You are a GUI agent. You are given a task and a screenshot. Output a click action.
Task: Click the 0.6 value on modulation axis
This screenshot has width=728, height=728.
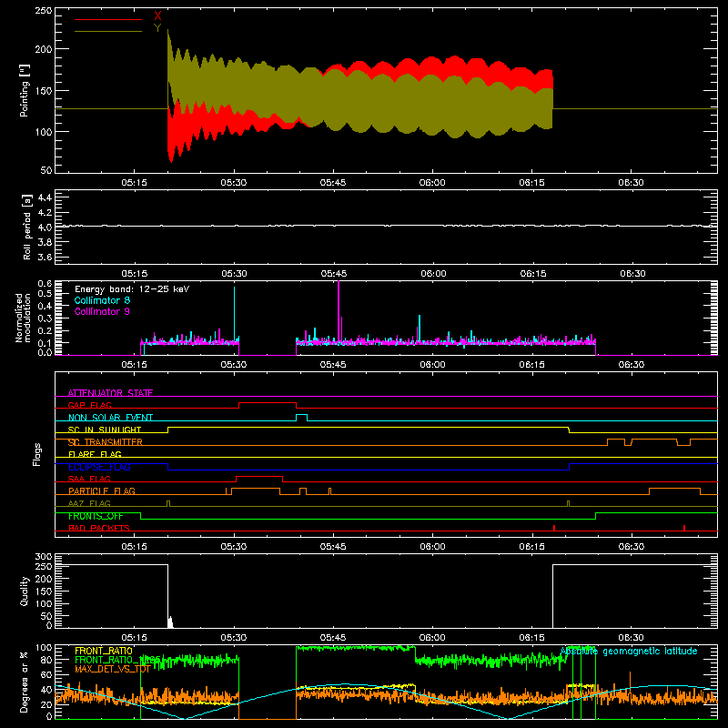tap(45, 284)
